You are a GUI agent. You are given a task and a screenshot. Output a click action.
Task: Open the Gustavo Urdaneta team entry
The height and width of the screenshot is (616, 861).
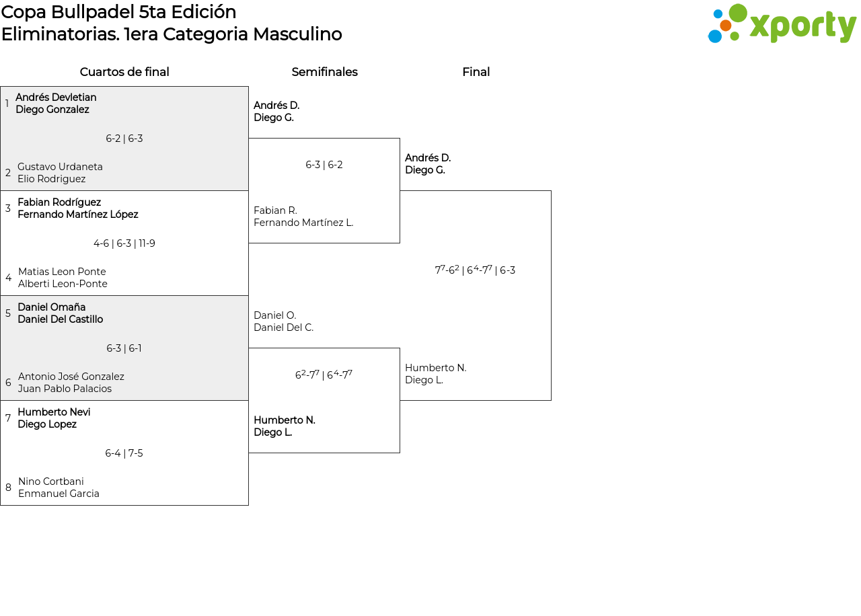click(x=60, y=173)
